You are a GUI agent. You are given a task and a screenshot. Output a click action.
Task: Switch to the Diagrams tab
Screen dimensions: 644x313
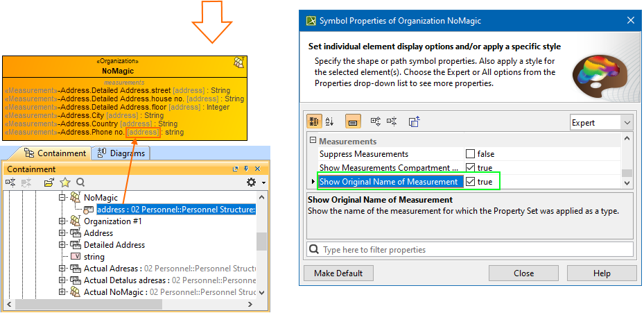[121, 153]
